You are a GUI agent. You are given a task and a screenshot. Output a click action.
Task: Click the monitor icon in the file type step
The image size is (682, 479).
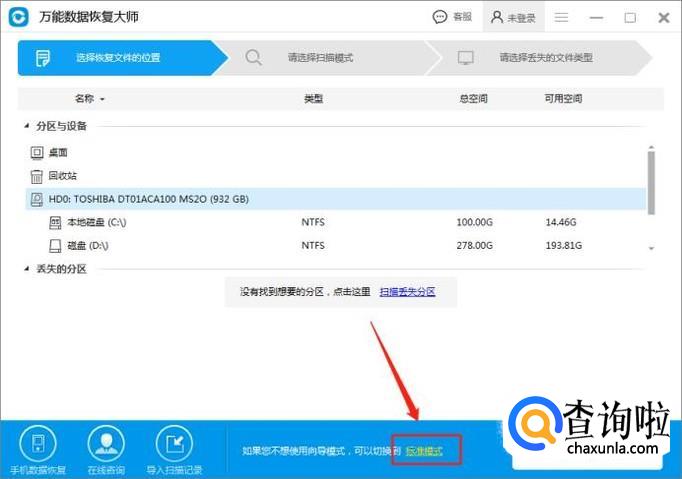click(465, 58)
